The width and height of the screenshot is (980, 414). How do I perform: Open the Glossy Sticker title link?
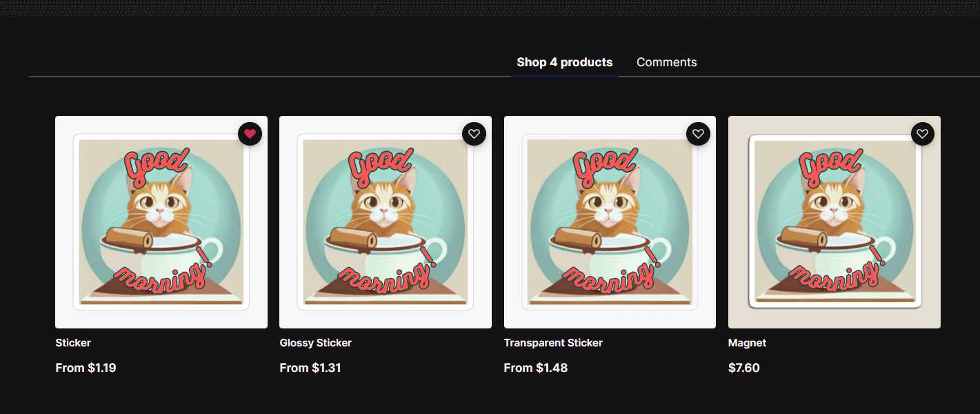315,343
